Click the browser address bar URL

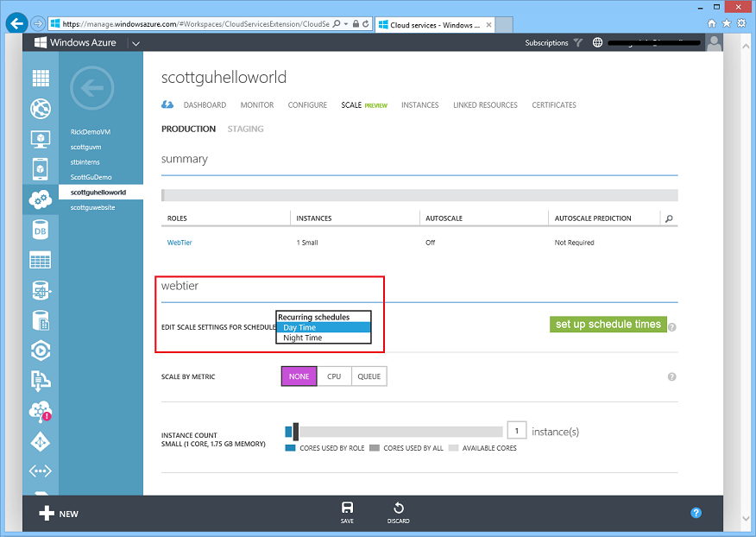click(196, 23)
